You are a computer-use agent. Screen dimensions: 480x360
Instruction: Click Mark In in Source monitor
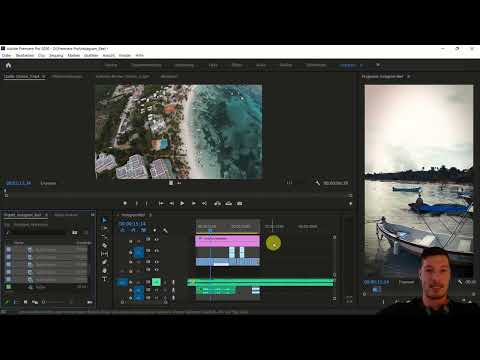(136, 203)
